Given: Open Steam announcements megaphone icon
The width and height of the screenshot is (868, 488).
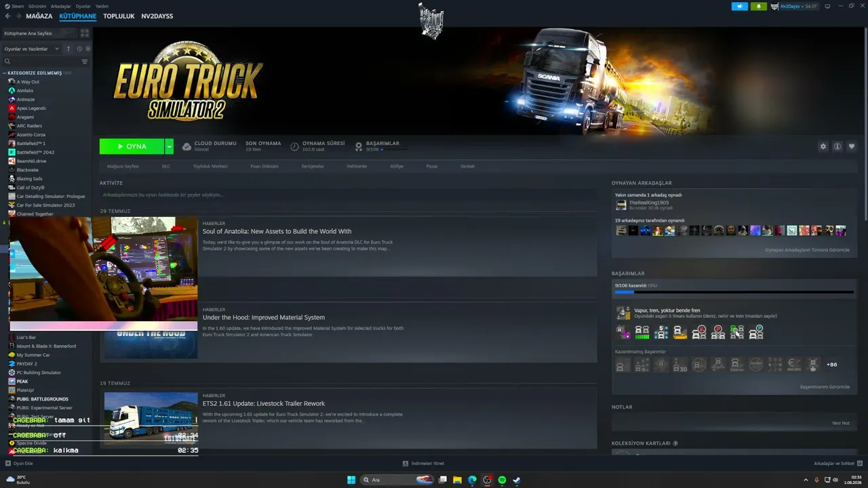Looking at the screenshot, I should tap(740, 6).
